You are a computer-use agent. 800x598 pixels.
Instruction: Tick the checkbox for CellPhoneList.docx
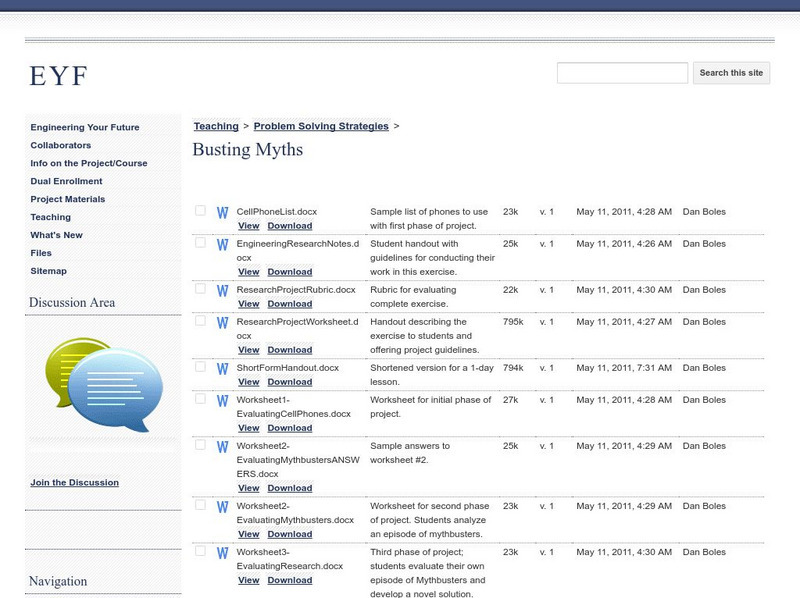tap(200, 211)
